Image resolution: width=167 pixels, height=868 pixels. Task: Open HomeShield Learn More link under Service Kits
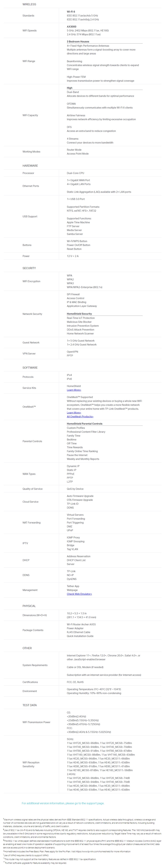coord(74,390)
